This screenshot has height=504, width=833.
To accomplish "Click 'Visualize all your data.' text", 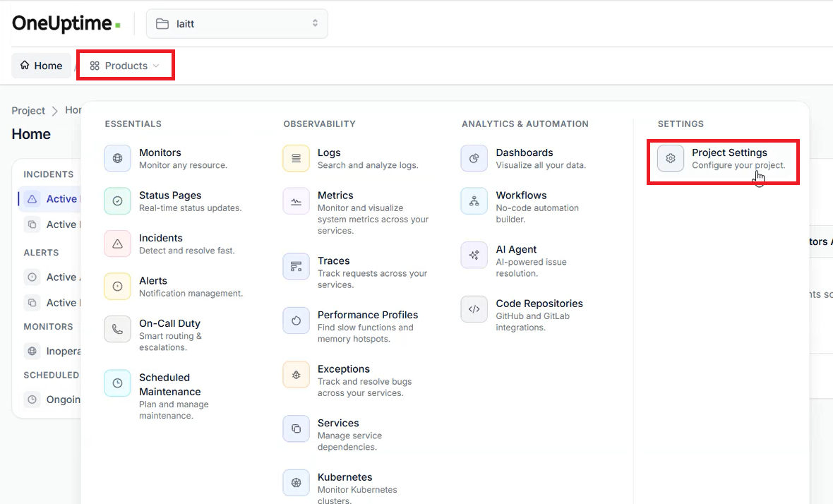I will pos(541,165).
